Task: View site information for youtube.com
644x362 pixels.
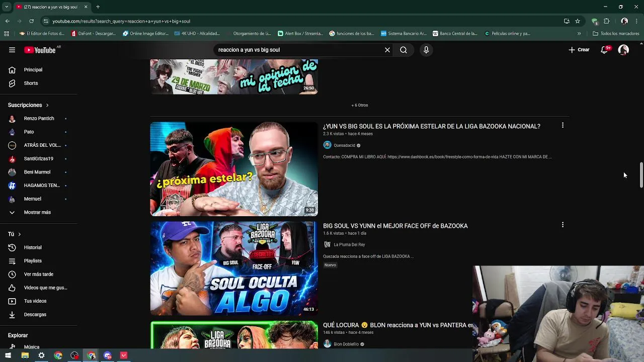Action: point(46,21)
